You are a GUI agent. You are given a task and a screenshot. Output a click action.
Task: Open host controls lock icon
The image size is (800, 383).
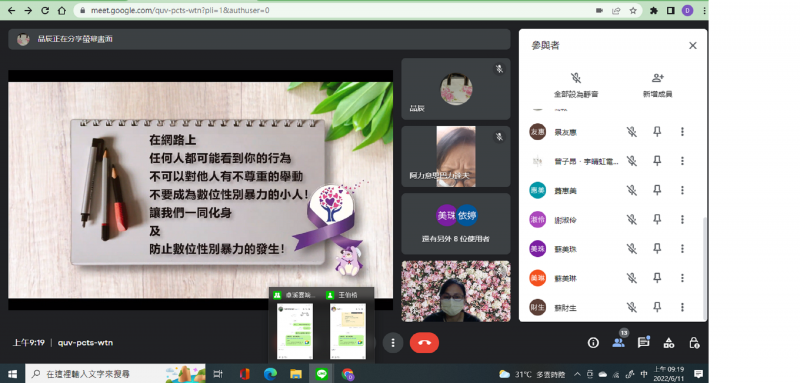point(694,343)
